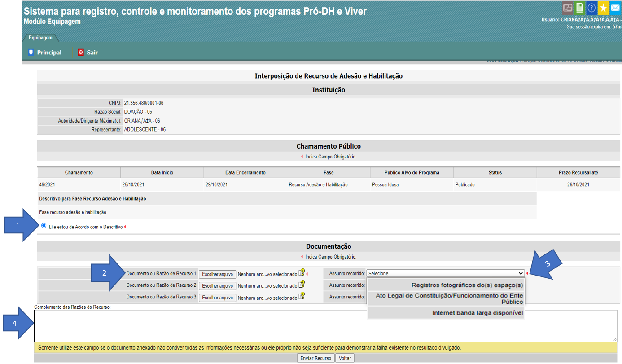Screen dimensions: 622x364
Task: Click help icon beside Recurso 1 file
Action: pos(302,272)
